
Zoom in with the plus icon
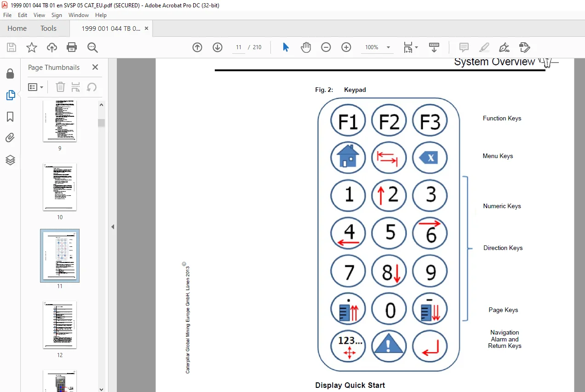tap(346, 47)
